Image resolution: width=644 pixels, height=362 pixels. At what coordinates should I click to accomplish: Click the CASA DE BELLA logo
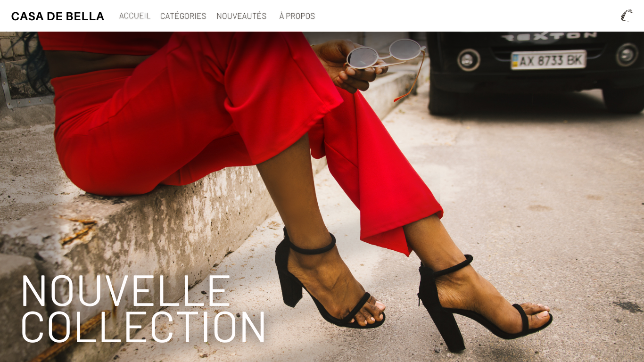point(58,16)
